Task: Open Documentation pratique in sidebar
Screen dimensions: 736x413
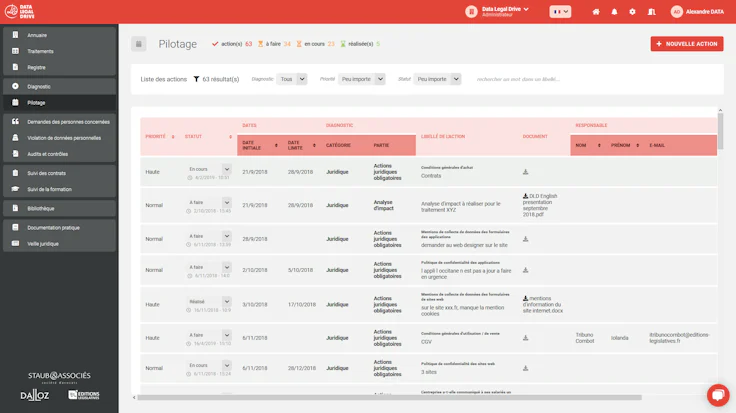Action: tap(59, 228)
